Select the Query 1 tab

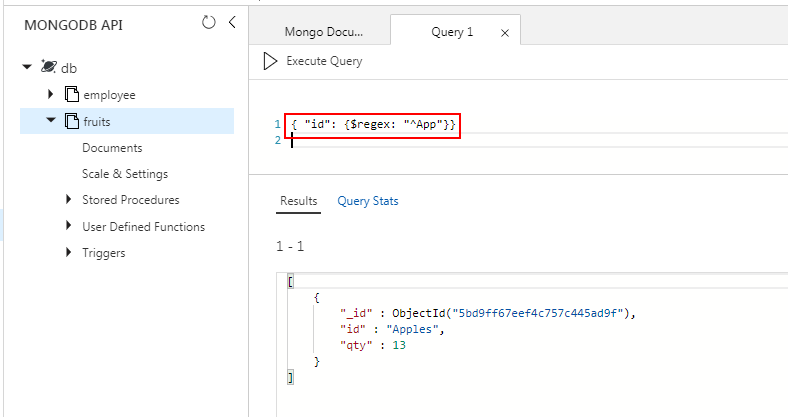click(452, 32)
